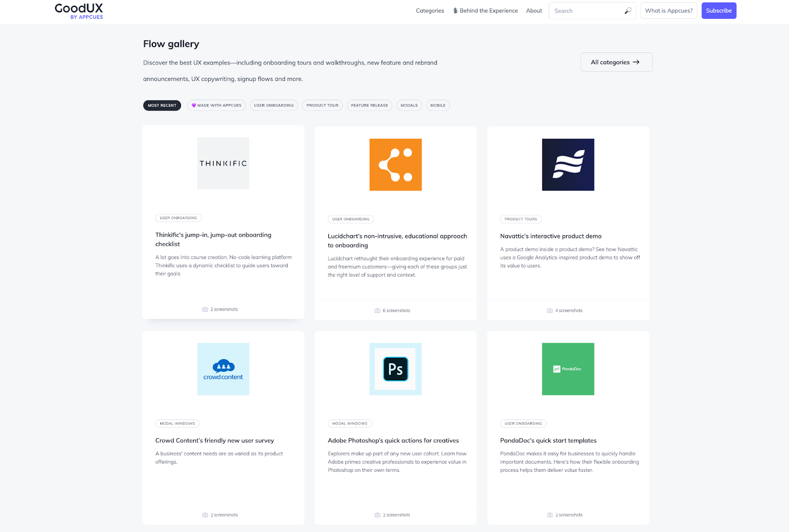Filter by Product Tour
789x532 pixels.
pyautogui.click(x=323, y=106)
